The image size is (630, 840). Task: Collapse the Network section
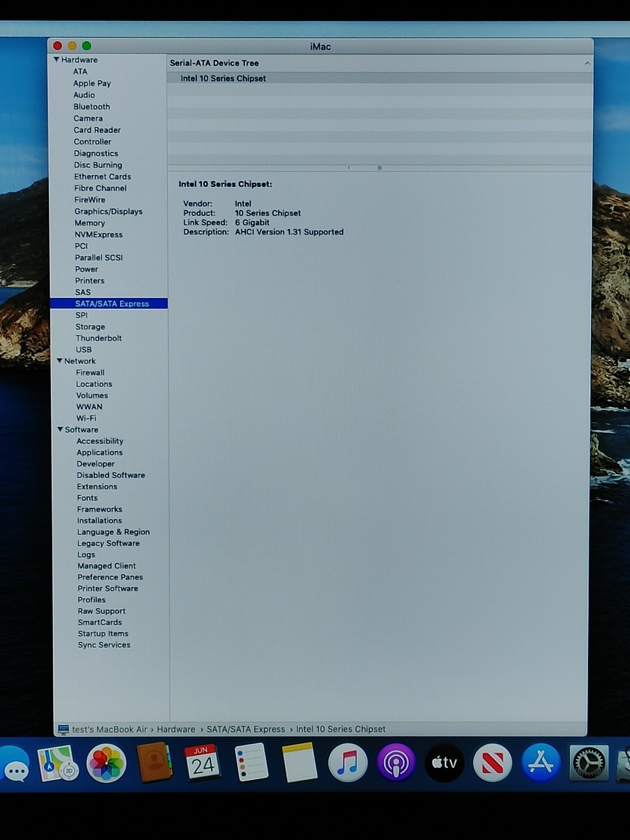point(59,361)
